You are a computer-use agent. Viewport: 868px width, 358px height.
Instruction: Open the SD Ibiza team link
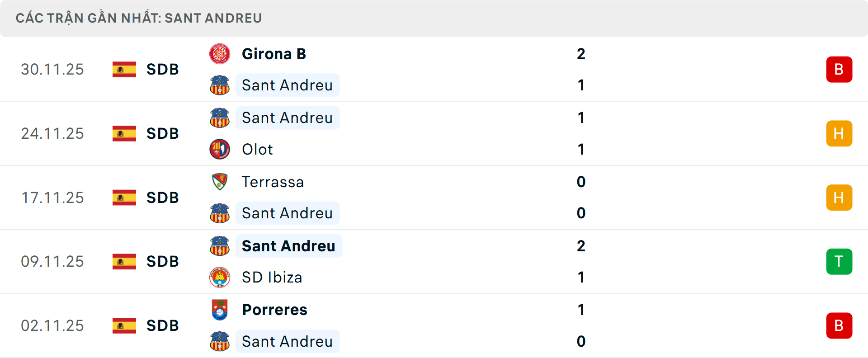[x=272, y=277]
